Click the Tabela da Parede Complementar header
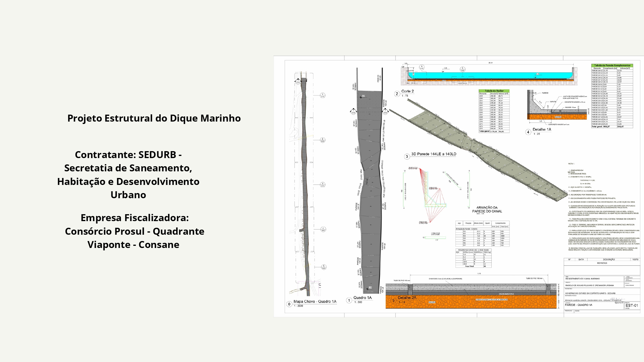The width and height of the screenshot is (644, 362). click(612, 65)
